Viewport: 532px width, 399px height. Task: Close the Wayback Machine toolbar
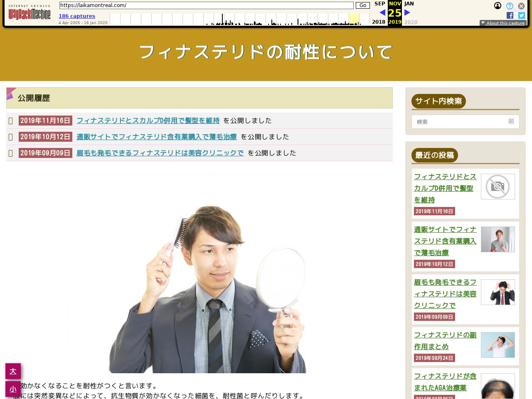click(521, 6)
